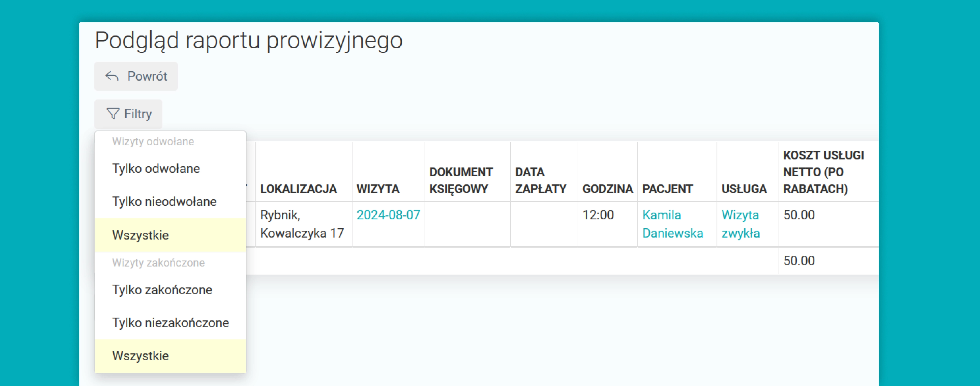Go back using the Powrót button
Image resolution: width=980 pixels, height=386 pixels.
pyautogui.click(x=136, y=76)
